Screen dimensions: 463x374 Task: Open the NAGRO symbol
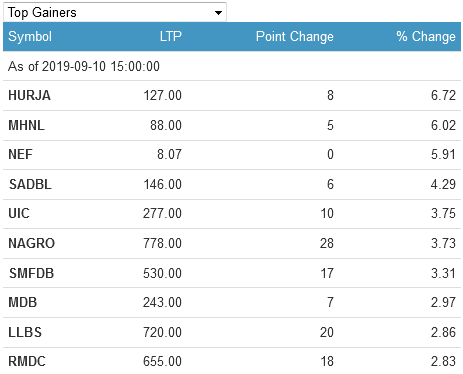[31, 243]
